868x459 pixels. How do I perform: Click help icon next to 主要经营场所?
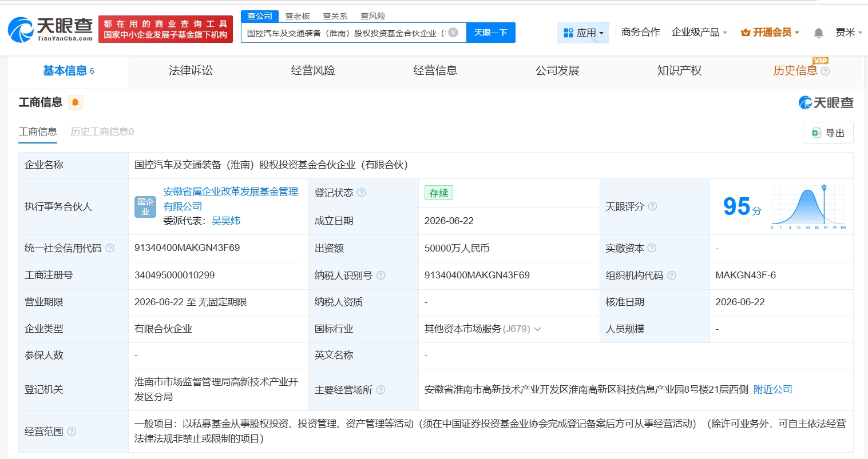tap(381, 390)
